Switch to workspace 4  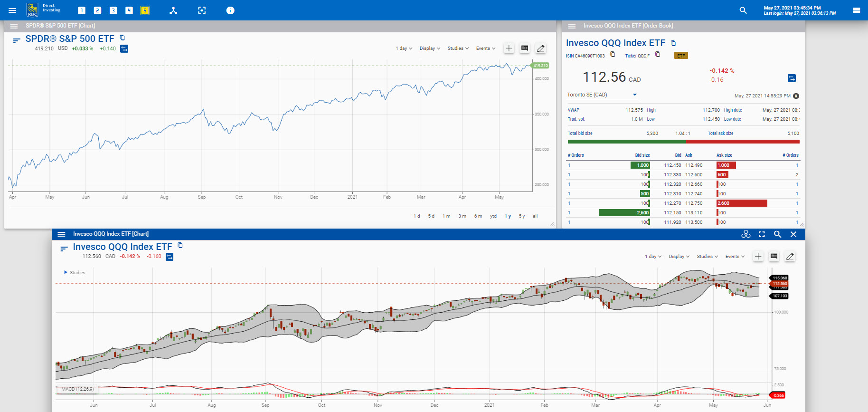click(x=129, y=10)
